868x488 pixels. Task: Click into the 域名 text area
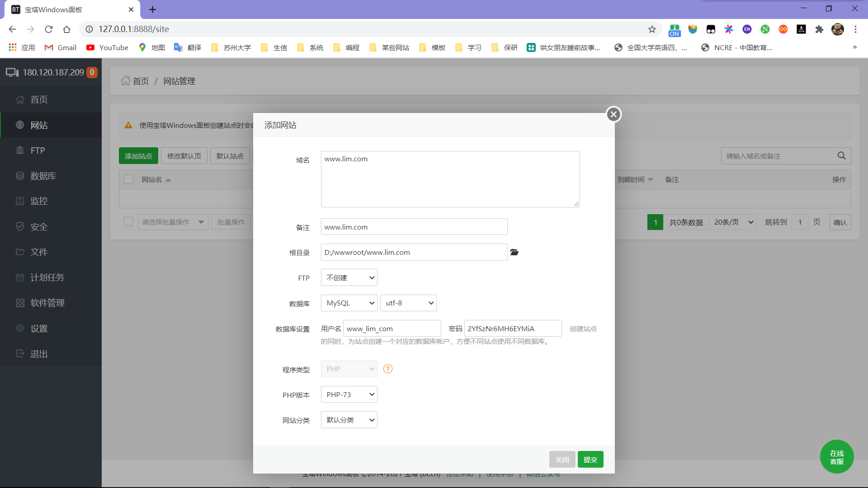point(450,179)
